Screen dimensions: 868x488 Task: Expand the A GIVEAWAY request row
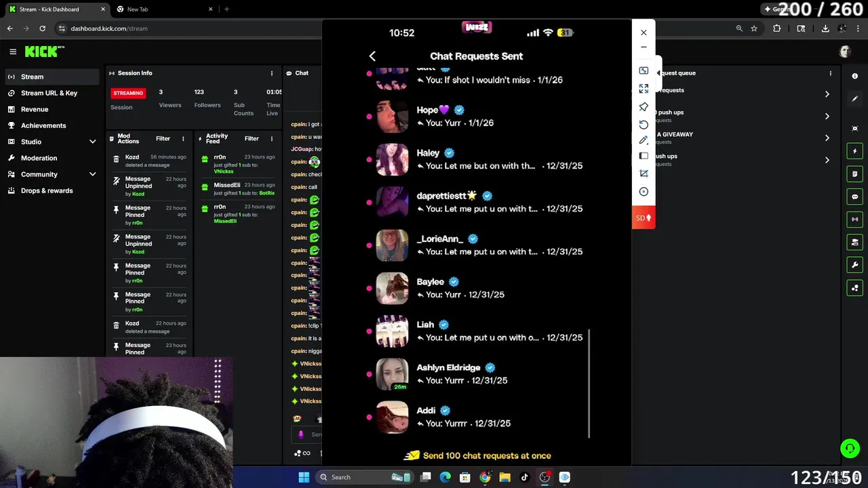pyautogui.click(x=827, y=138)
